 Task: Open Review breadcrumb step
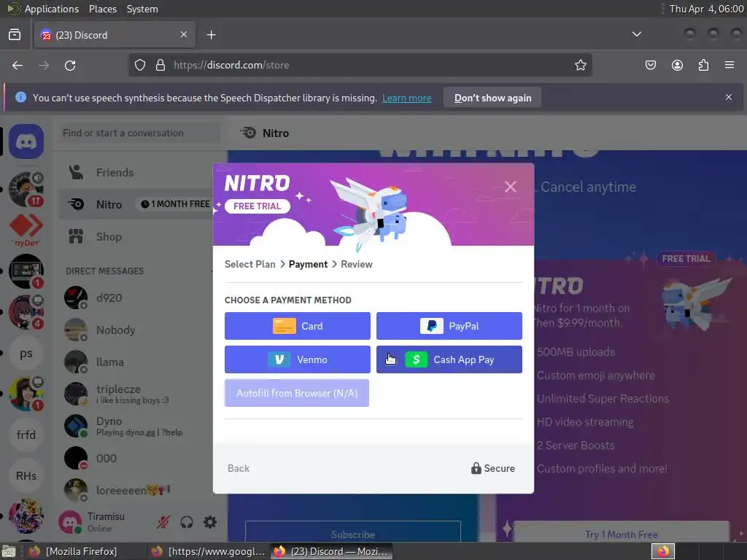[356, 264]
